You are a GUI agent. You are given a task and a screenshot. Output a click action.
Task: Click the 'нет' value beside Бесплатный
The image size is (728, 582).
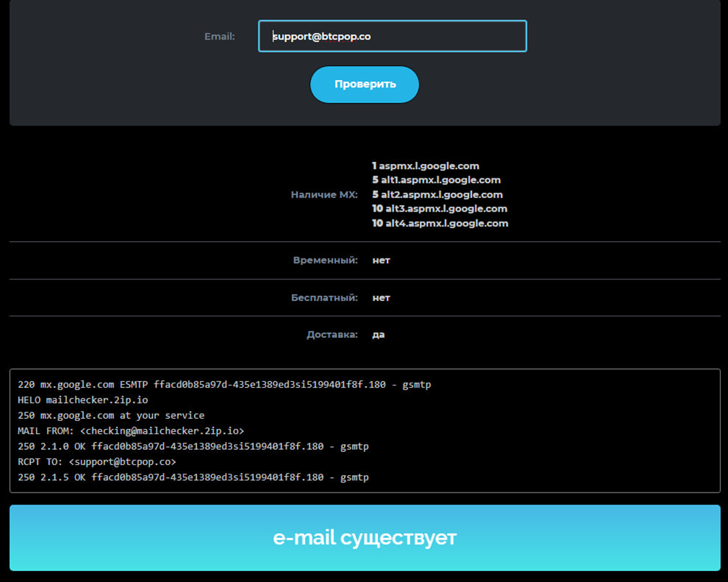[381, 297]
